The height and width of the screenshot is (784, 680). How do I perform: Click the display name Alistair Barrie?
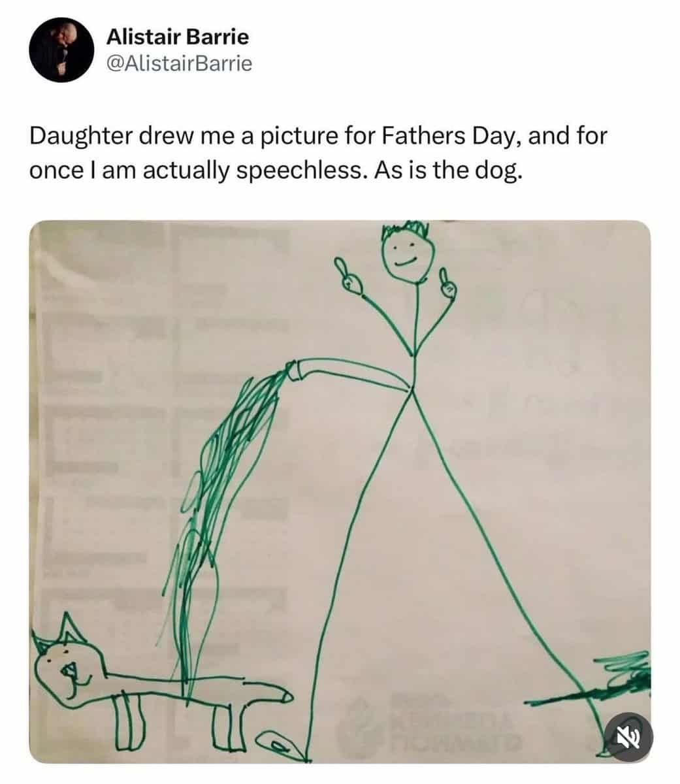(x=178, y=37)
